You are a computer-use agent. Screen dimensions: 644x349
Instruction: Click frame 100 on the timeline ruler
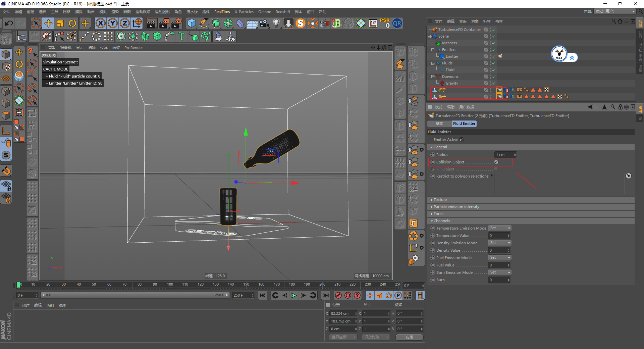click(x=170, y=285)
